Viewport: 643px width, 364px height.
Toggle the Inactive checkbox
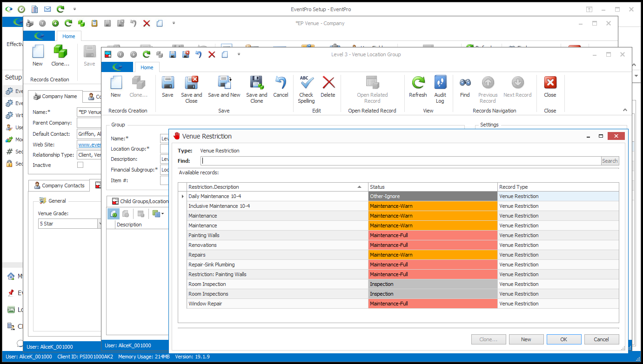click(80, 165)
